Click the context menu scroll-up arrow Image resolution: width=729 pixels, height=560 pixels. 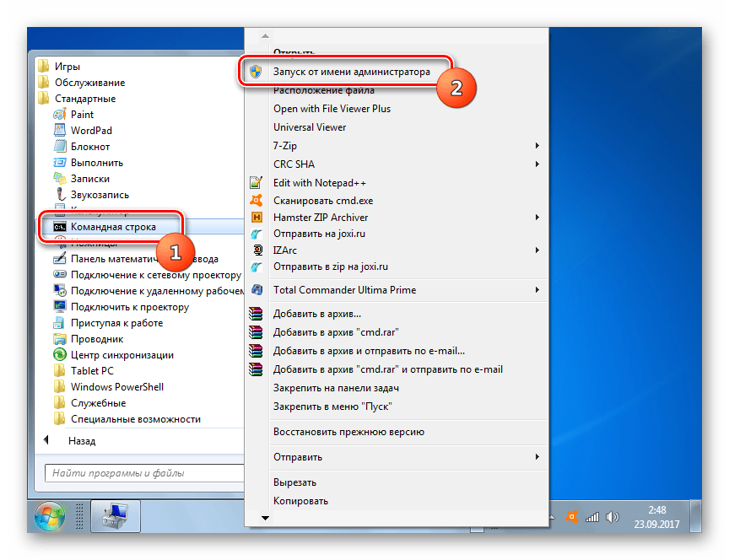(265, 35)
